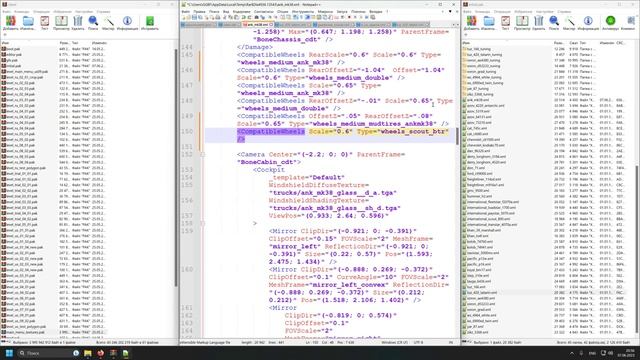Viewport: 640px width, 360px height.
Task: Sort by Сжат column in right WinRAR
Action: pos(573,42)
